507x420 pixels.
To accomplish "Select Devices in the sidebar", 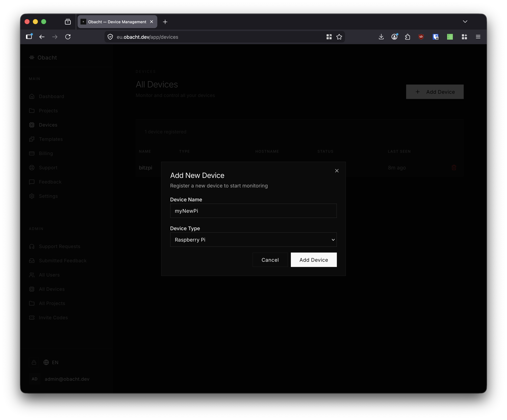I will (48, 125).
